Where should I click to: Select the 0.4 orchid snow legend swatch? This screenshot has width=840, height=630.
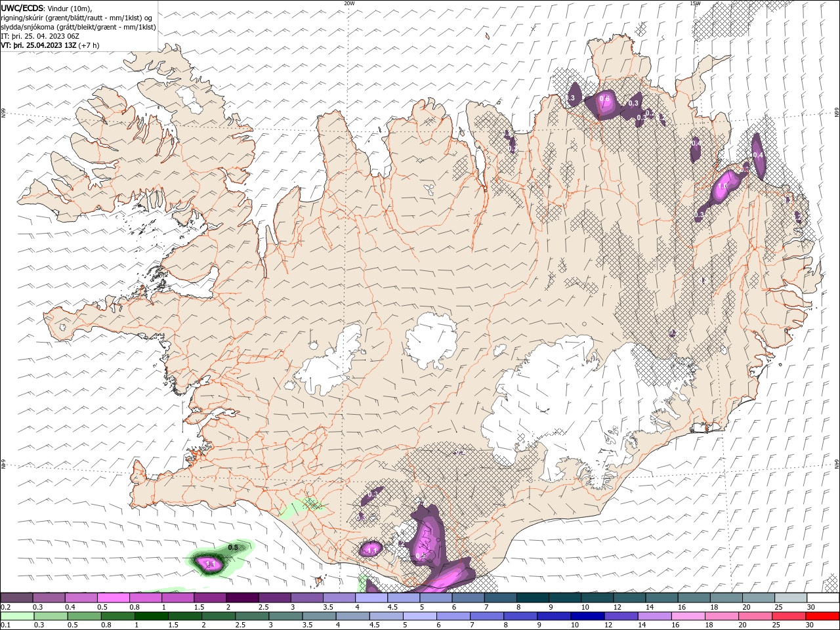pyautogui.click(x=81, y=598)
